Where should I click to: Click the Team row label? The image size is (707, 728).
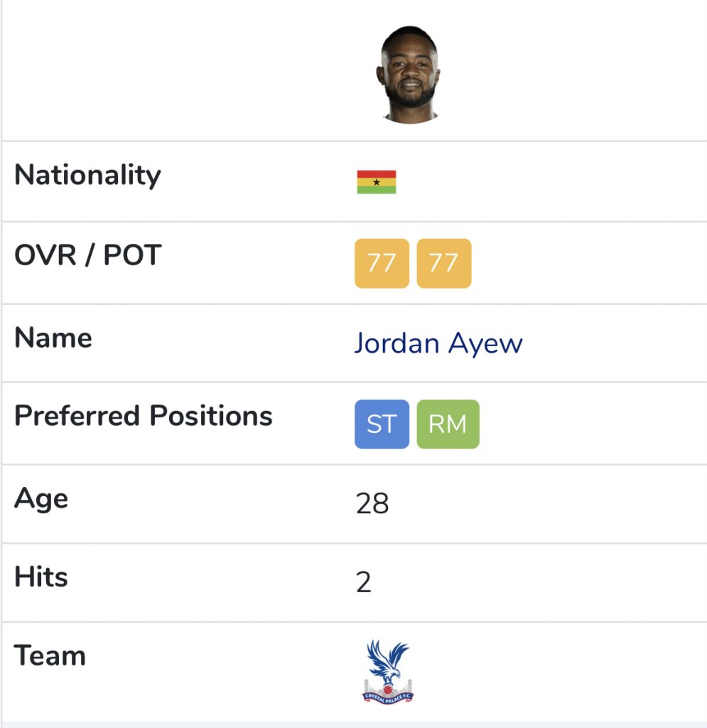(50, 655)
